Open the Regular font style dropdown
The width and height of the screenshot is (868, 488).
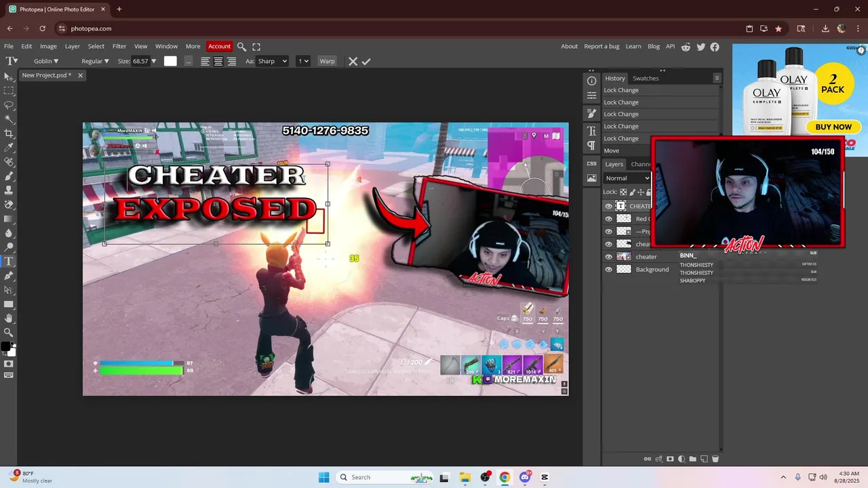click(x=95, y=61)
